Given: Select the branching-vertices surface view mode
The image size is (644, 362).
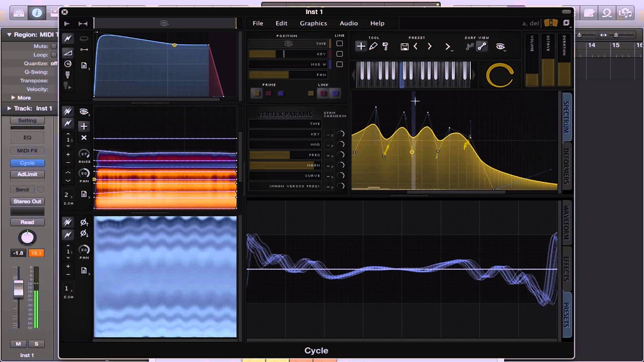Looking at the screenshot, I should pos(470,46).
